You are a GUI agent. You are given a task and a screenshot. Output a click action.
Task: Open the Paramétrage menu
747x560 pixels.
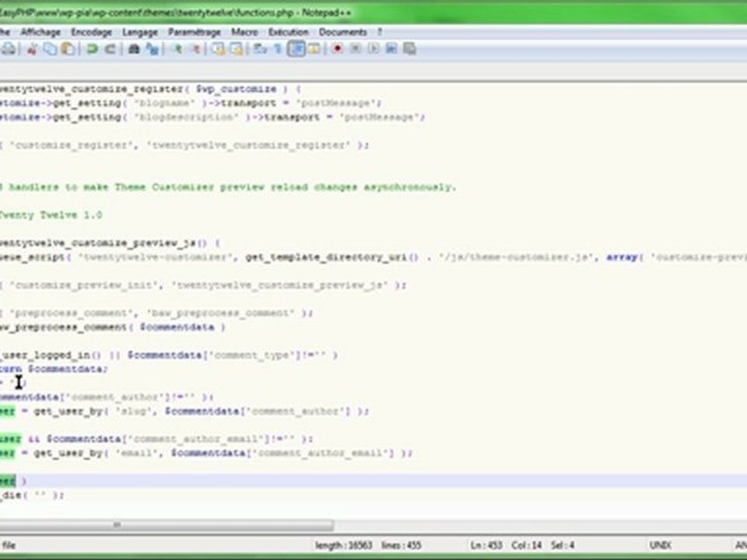(195, 32)
